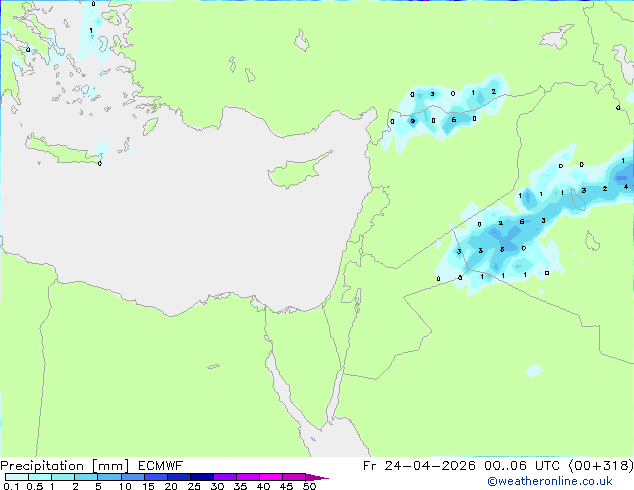Click the 1–2 mm legend swatch
634x490 pixels.
coord(63,477)
